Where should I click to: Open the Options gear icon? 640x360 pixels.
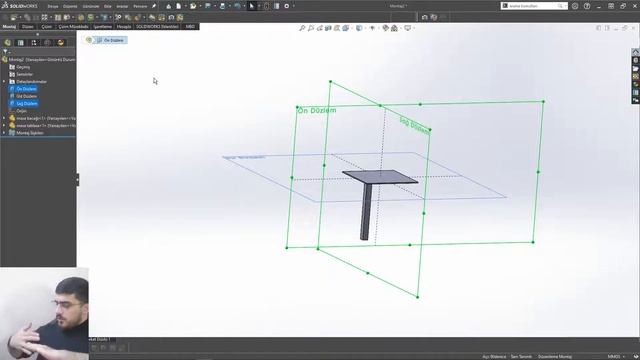pos(287,6)
